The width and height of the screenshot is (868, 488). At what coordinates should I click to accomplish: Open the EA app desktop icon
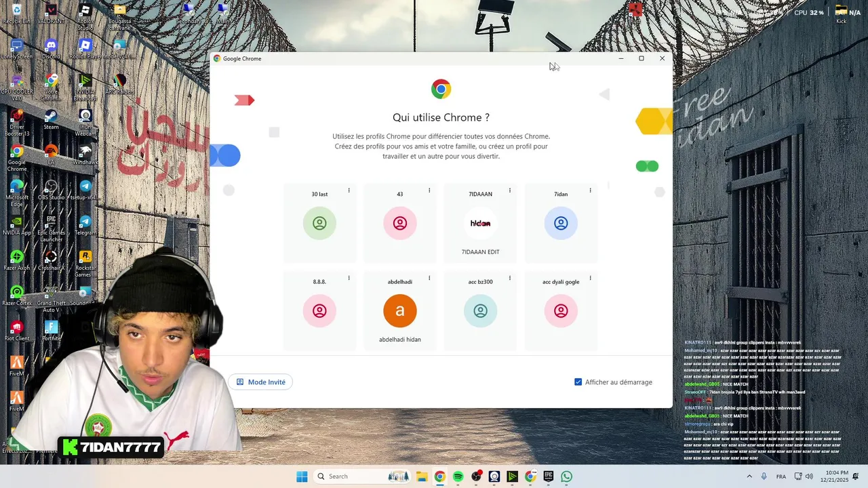51,155
